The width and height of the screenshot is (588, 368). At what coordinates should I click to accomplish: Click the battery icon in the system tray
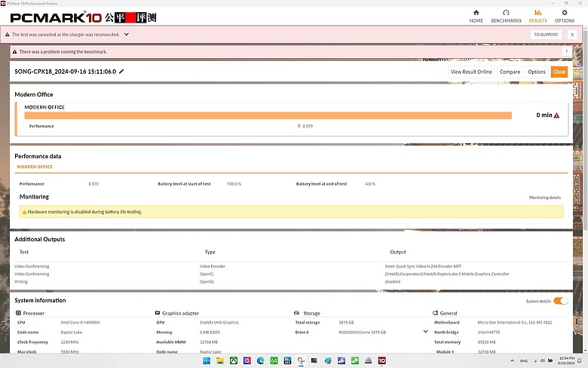[x=550, y=361]
